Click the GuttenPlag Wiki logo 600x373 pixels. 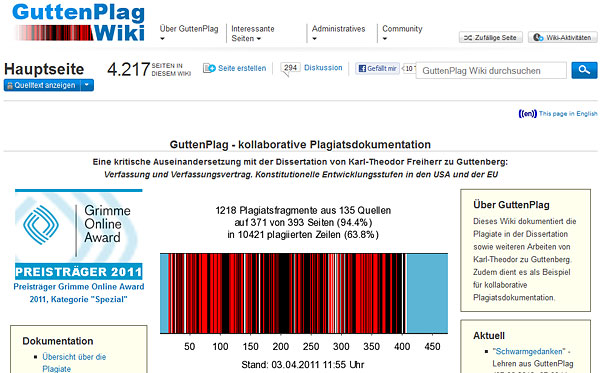coord(79,22)
